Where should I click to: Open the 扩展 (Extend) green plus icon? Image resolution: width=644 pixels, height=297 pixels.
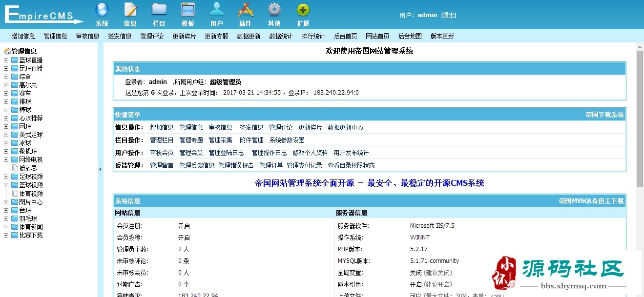(x=303, y=9)
